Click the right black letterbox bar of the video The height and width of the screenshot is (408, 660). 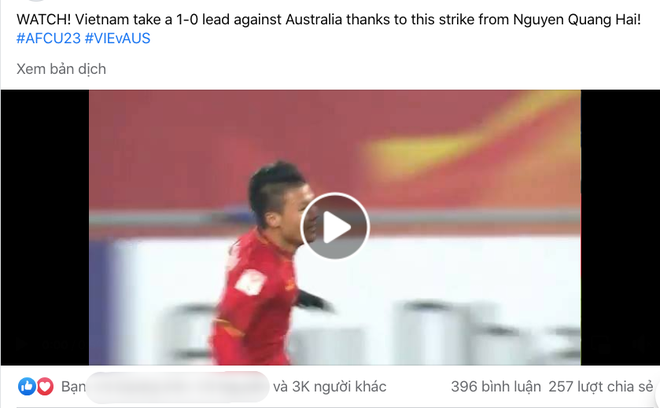coord(620,227)
